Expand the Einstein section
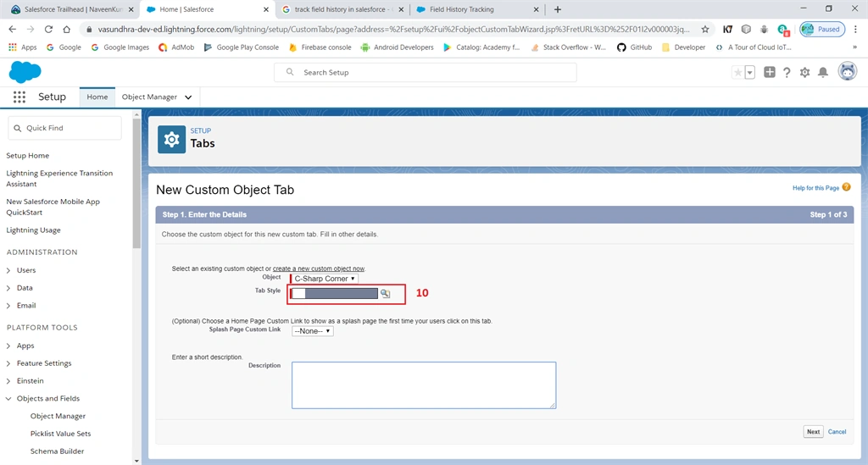 (8, 381)
